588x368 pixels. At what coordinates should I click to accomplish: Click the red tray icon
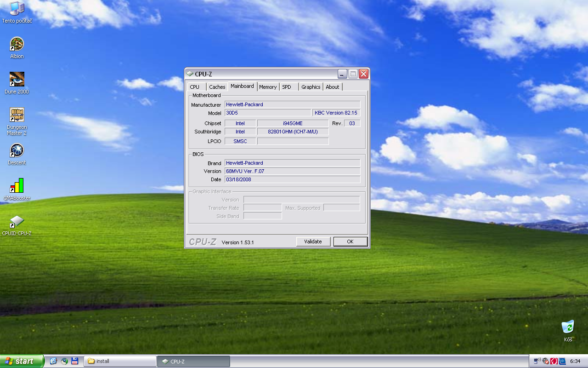pos(554,361)
